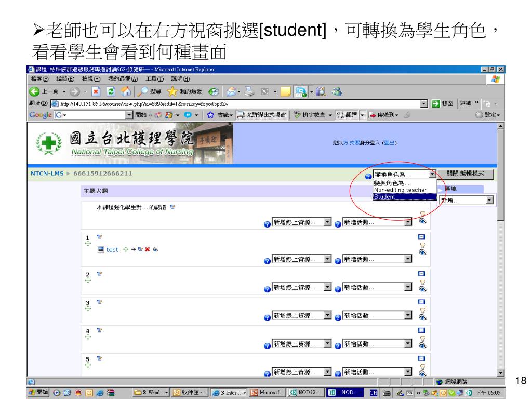Screen dimensions: 532x399
Task: Open 新增活動 dropdown in section 1
Action: click(x=377, y=259)
